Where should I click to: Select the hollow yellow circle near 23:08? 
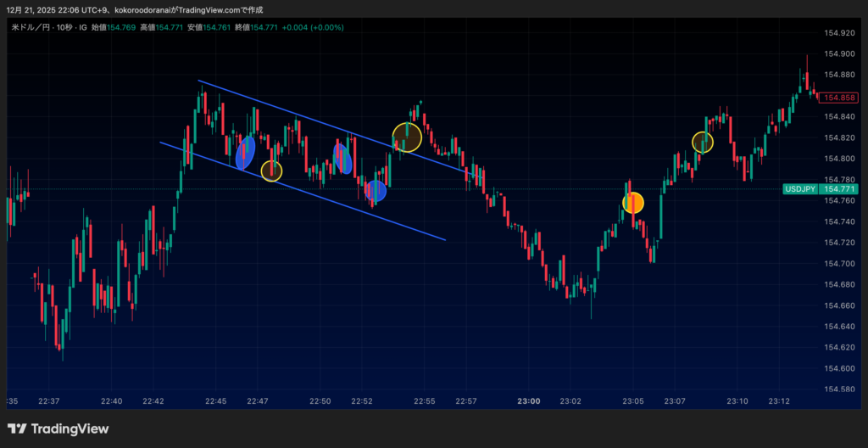click(703, 142)
